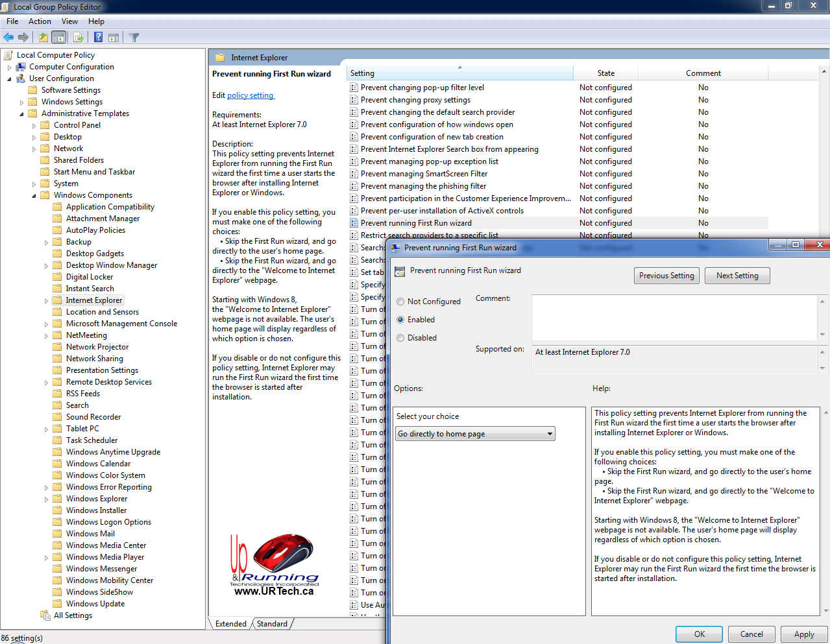Click the Next Setting button

(737, 276)
